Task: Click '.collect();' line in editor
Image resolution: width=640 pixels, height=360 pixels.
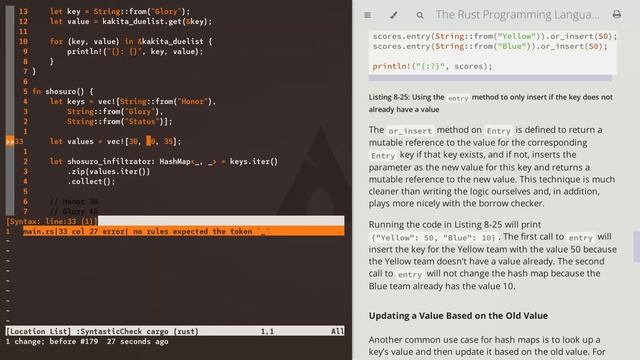Action: (x=91, y=182)
